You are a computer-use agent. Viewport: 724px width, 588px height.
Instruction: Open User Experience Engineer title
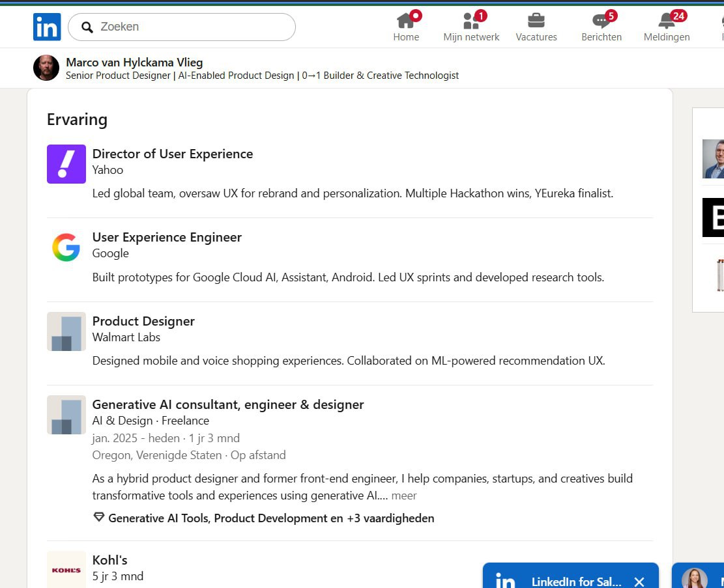[x=167, y=237]
